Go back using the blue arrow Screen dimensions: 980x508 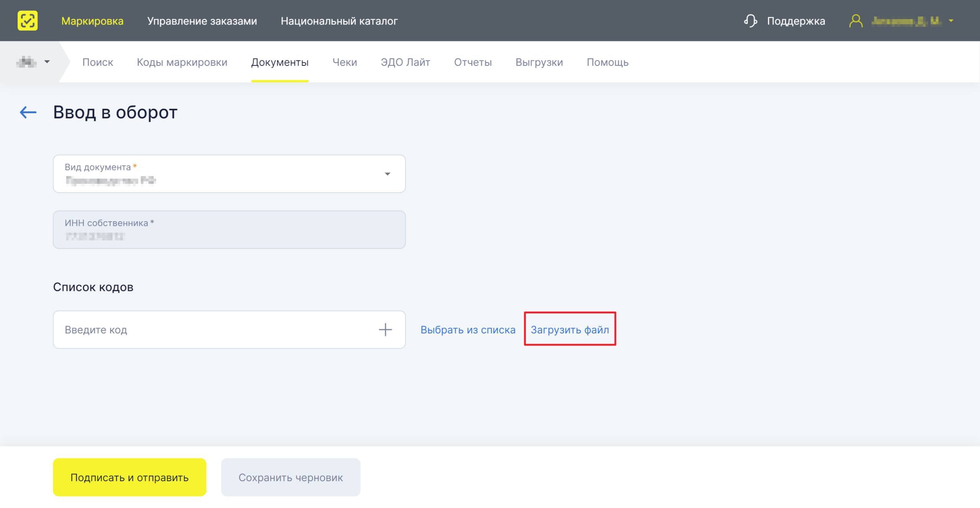click(x=28, y=112)
